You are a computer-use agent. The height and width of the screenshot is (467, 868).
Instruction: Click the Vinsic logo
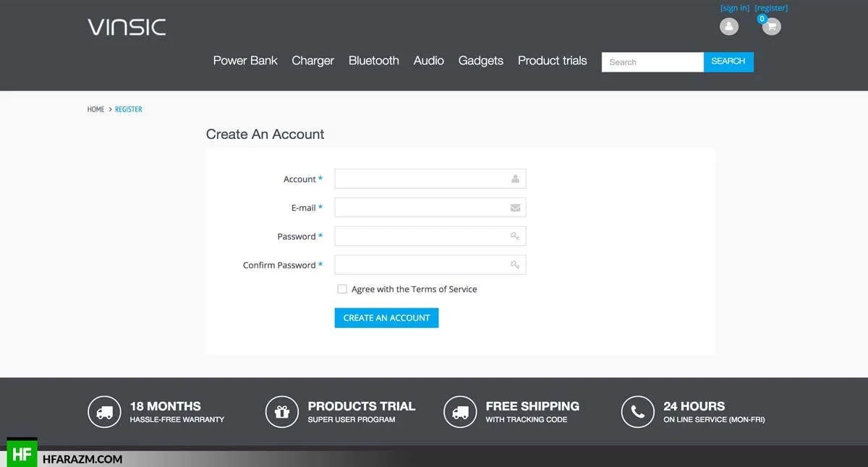tap(127, 28)
